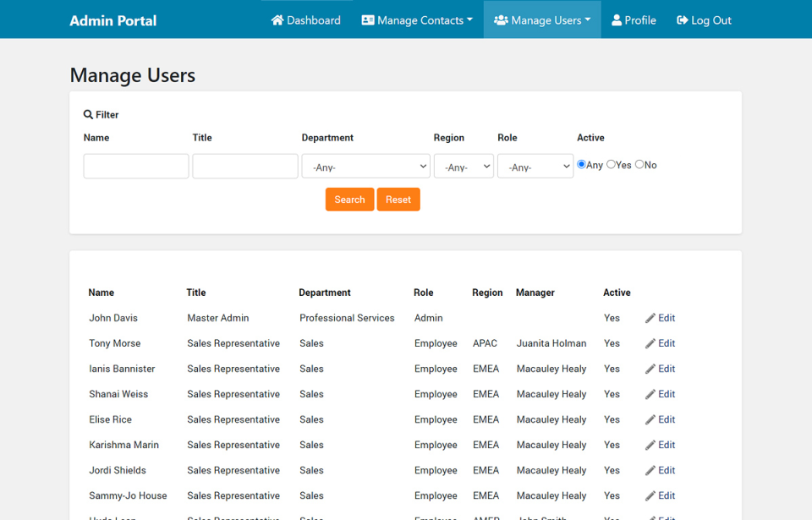Click the pencil icon for Tony Morse
The height and width of the screenshot is (520, 812).
(650, 344)
